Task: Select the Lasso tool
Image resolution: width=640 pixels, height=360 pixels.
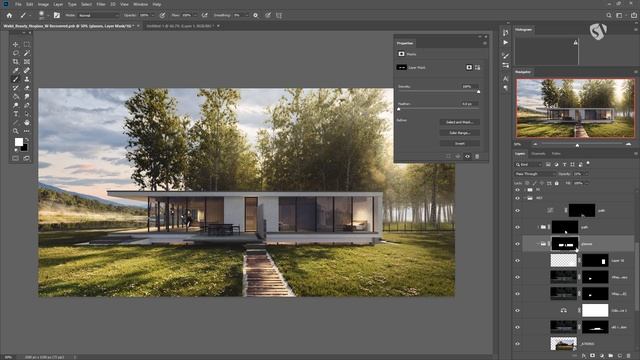Action: coord(16,53)
